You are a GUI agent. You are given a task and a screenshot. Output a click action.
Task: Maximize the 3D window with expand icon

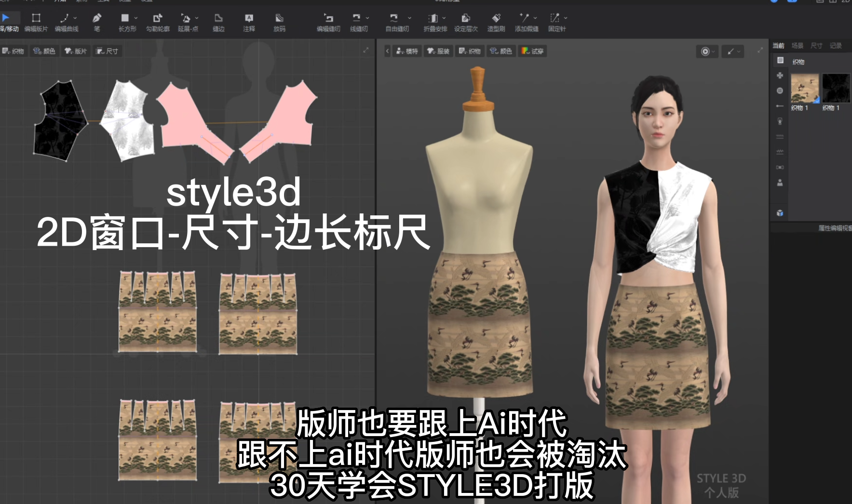pos(760,50)
